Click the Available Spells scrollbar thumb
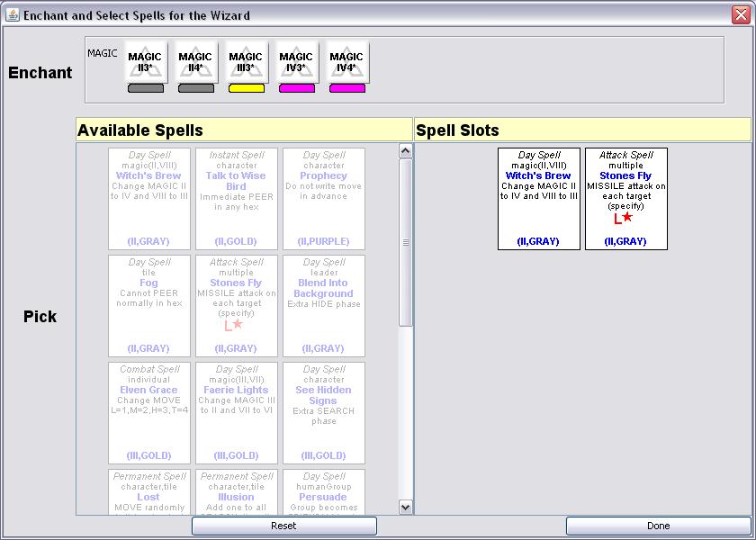Image resolution: width=756 pixels, height=540 pixels. click(x=406, y=242)
